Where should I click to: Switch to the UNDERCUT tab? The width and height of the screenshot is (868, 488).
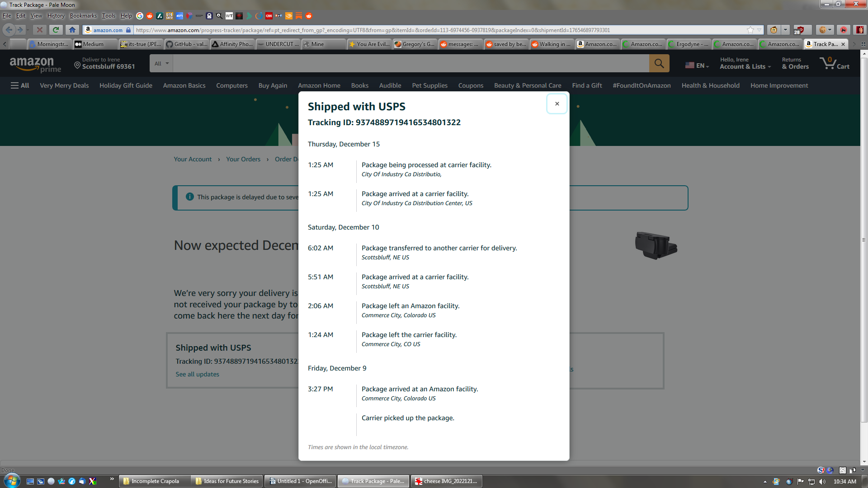[x=278, y=44]
